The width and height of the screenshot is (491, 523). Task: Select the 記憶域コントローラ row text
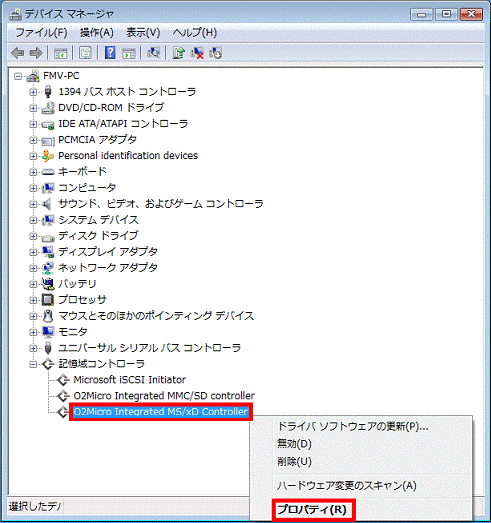point(101,364)
